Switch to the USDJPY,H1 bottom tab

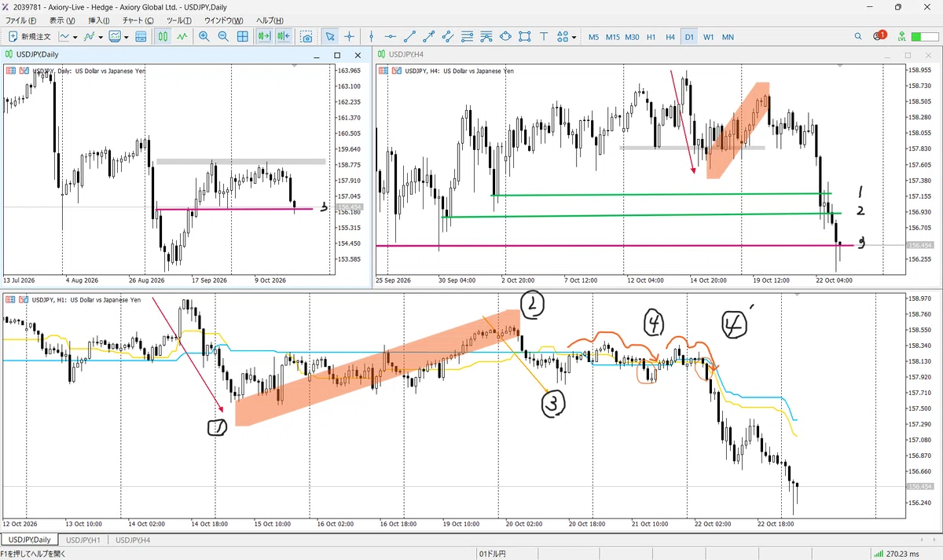coord(83,540)
